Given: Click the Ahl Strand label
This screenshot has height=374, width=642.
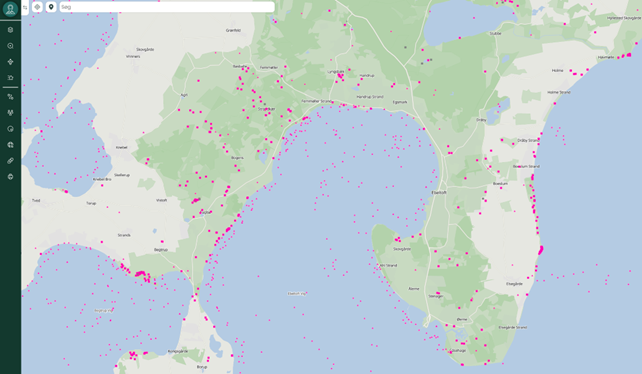Looking at the screenshot, I should 389,265.
